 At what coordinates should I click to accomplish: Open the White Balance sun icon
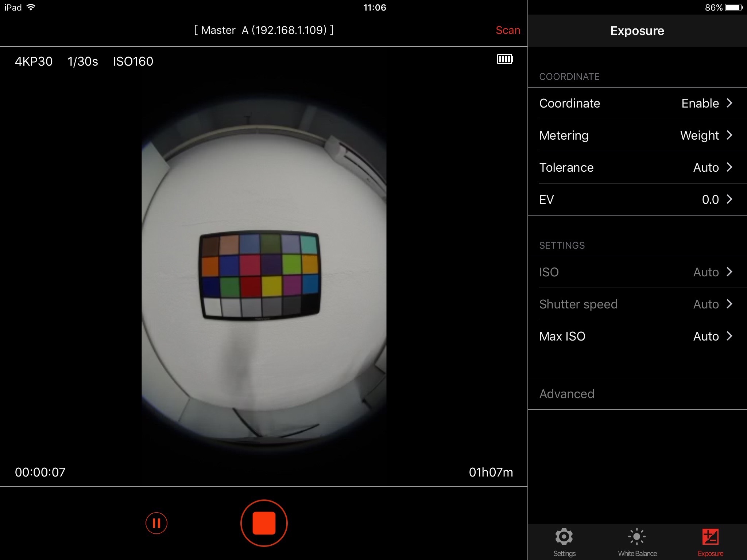click(637, 537)
